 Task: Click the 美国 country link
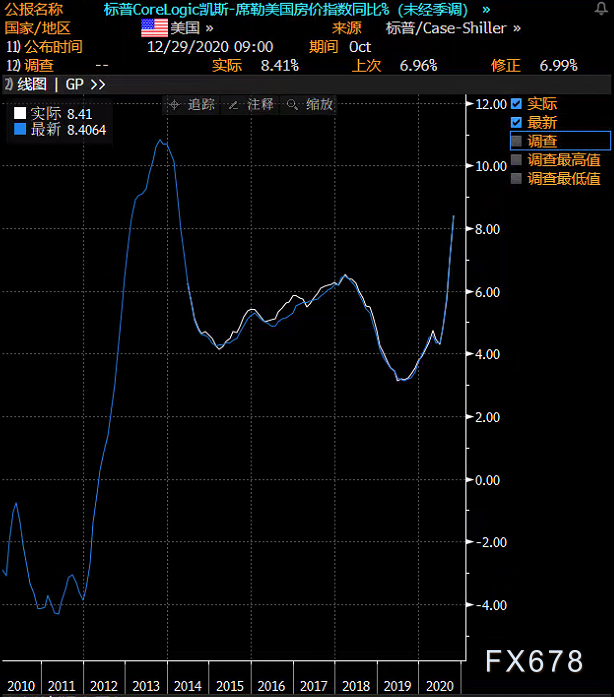[x=185, y=28]
